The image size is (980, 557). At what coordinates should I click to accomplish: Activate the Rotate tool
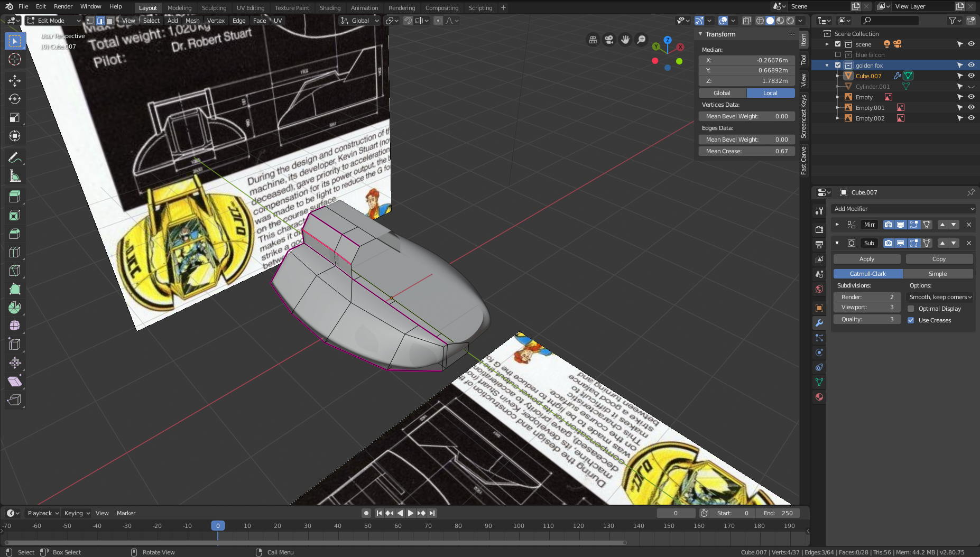[x=15, y=99]
